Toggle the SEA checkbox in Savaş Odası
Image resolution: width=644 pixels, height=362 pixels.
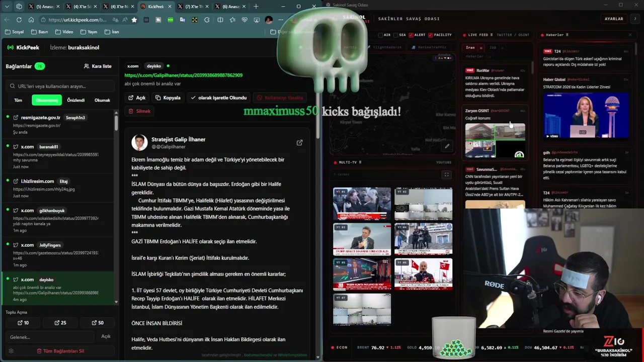point(396,35)
